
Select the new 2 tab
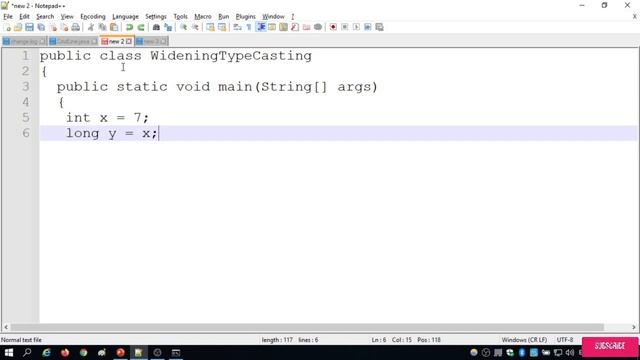(x=116, y=41)
